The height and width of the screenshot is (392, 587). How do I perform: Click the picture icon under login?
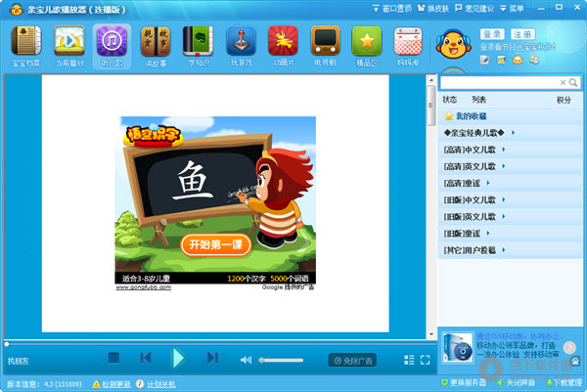click(x=501, y=60)
